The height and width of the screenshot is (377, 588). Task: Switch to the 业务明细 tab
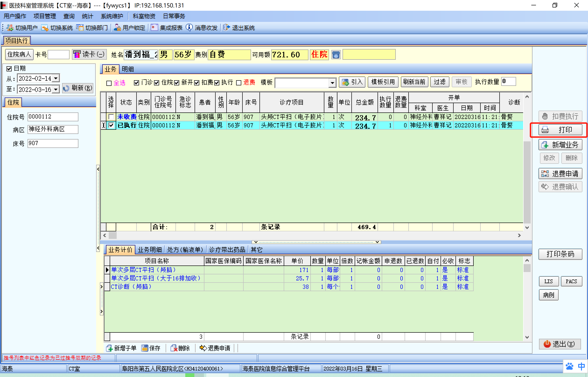pyautogui.click(x=150, y=250)
